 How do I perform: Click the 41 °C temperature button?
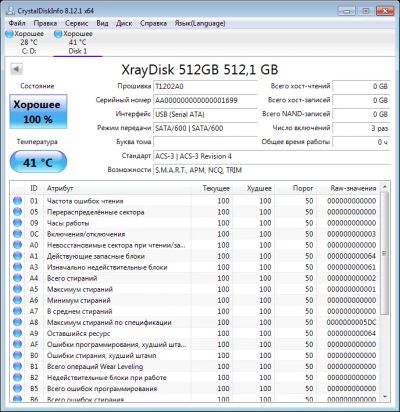click(38, 162)
